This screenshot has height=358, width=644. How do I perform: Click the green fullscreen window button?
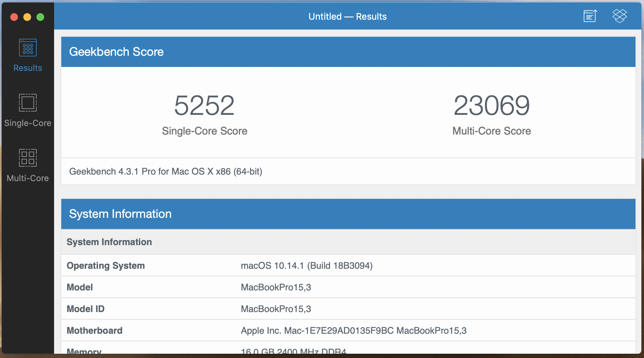point(40,17)
